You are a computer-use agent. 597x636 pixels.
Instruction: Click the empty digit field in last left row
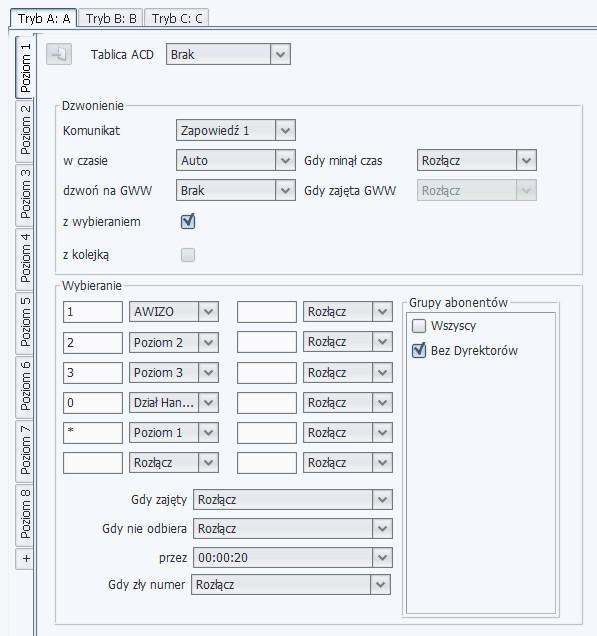tap(93, 463)
